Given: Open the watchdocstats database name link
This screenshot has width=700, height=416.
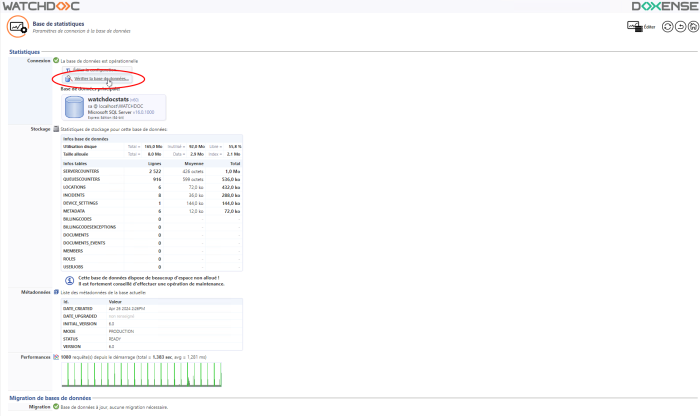Looking at the screenshot, I should click(111, 100).
